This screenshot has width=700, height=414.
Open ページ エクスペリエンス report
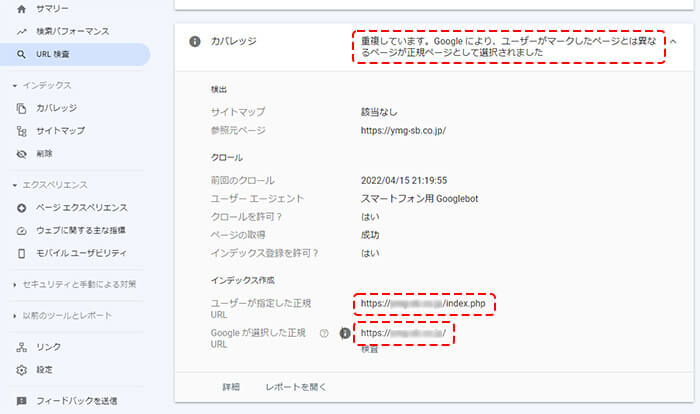pos(82,208)
